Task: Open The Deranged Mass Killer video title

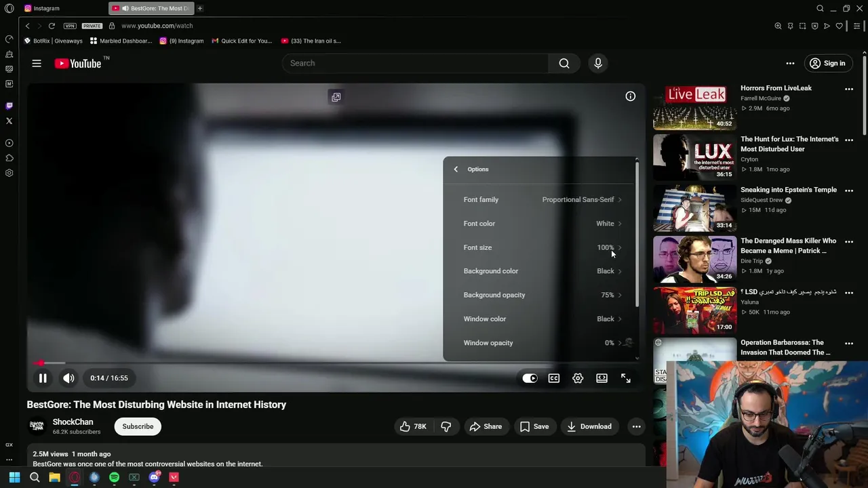Action: pos(788,245)
